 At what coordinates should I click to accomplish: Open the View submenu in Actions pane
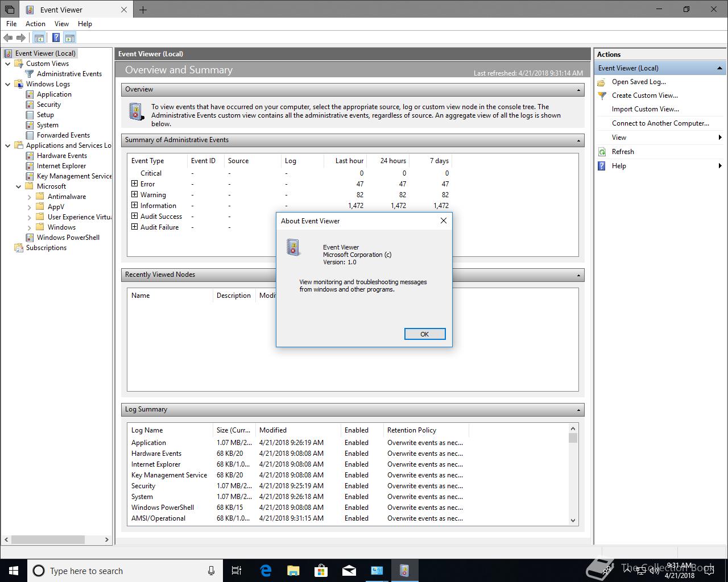pos(660,138)
